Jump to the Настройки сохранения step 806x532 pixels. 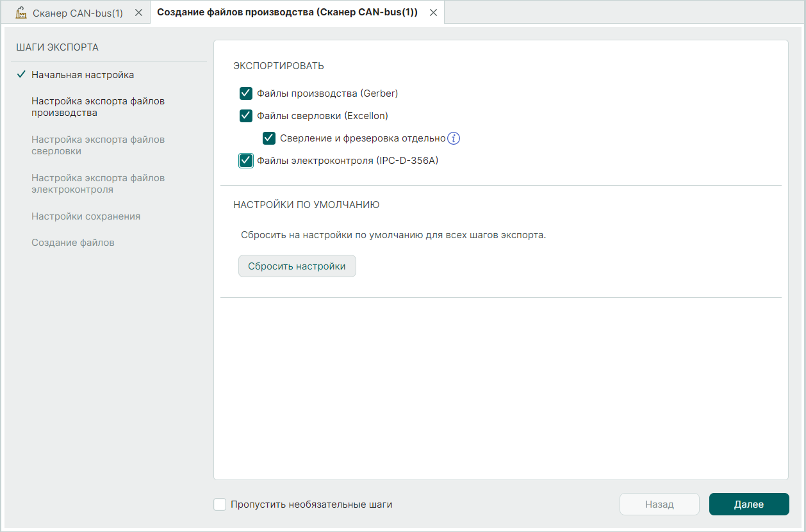click(86, 216)
